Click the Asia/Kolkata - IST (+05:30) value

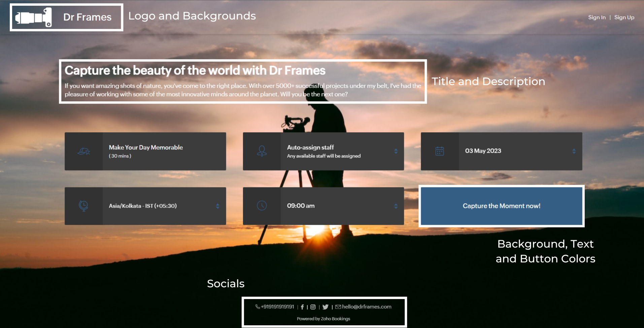[x=143, y=206]
